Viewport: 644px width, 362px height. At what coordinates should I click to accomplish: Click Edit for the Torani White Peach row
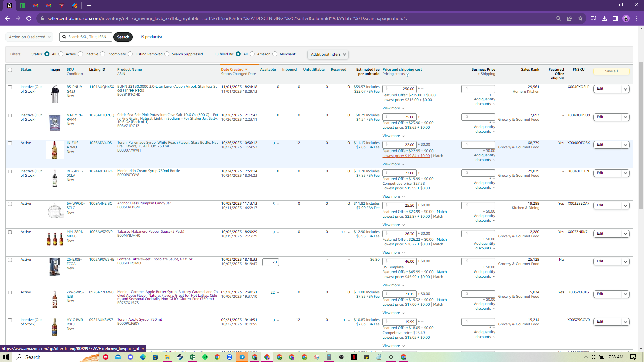coord(607,145)
